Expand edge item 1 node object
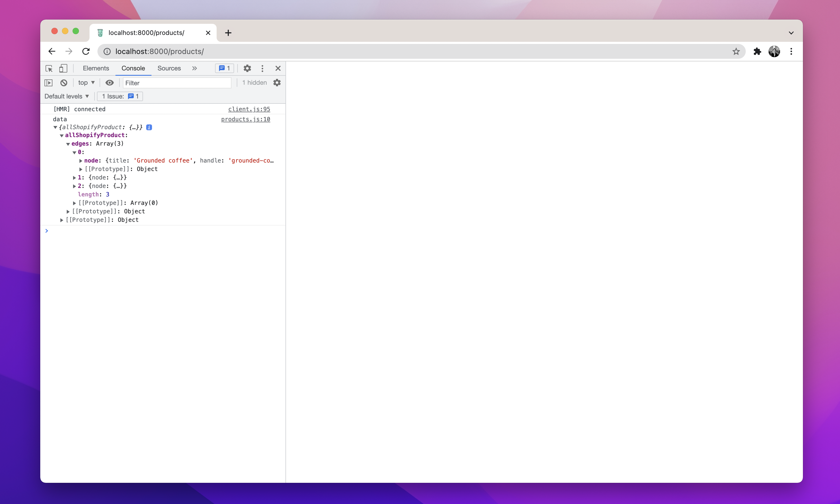Viewport: 840px width, 504px height. coord(74,178)
